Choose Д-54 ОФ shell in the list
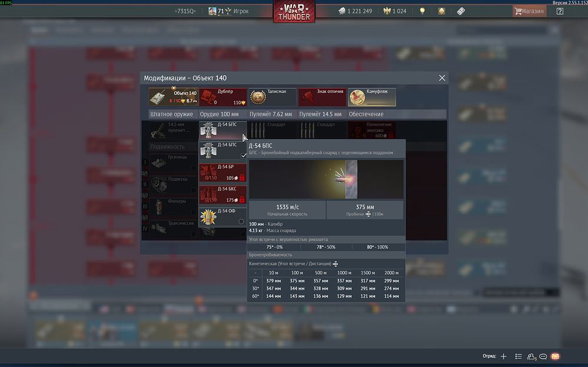Screen dimensions: 588x367 [x=223, y=216]
